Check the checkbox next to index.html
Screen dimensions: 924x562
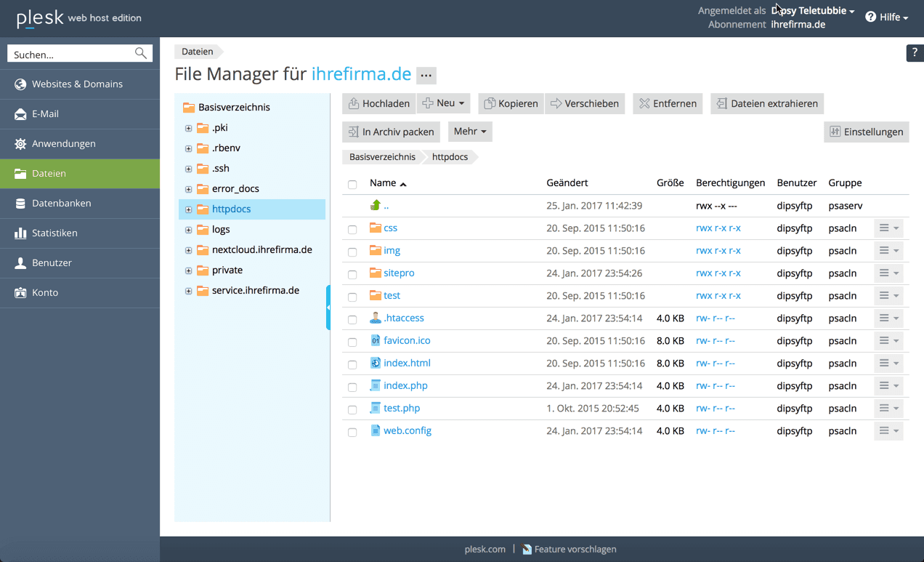[352, 363]
